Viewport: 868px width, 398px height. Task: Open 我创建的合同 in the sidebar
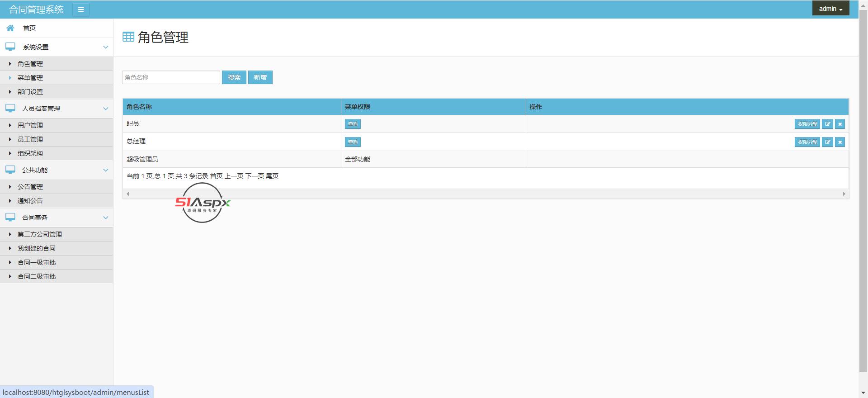point(57,248)
